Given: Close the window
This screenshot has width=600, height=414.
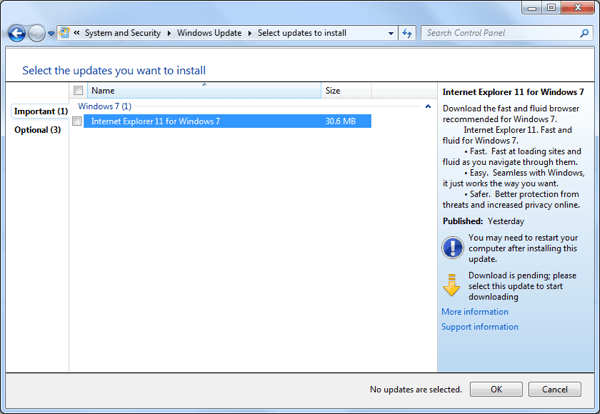Looking at the screenshot, I should point(578,8).
